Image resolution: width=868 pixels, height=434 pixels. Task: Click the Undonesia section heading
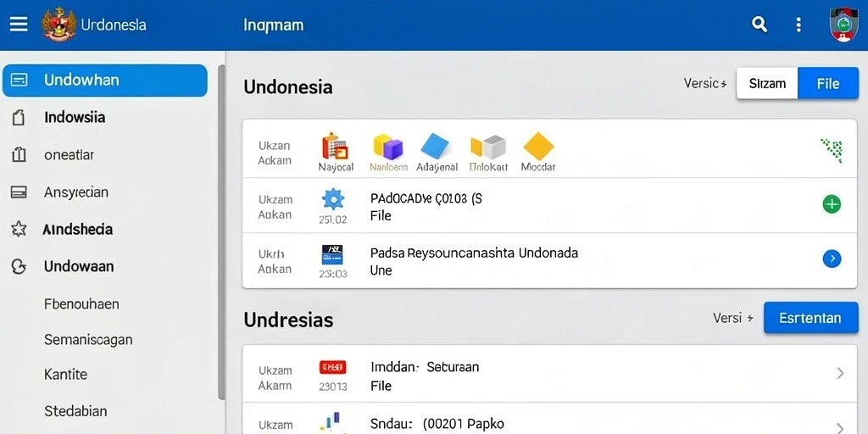(288, 87)
